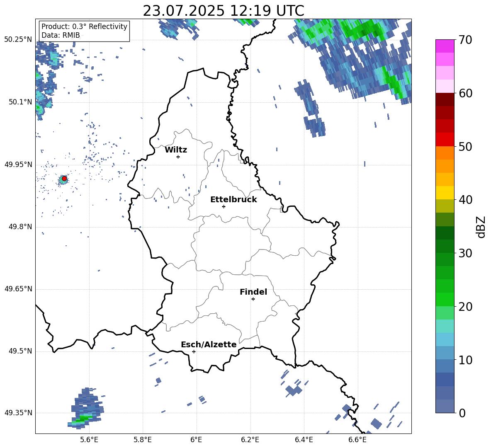
Task: Click the 6.6°E longitude tick label
Action: (357, 440)
